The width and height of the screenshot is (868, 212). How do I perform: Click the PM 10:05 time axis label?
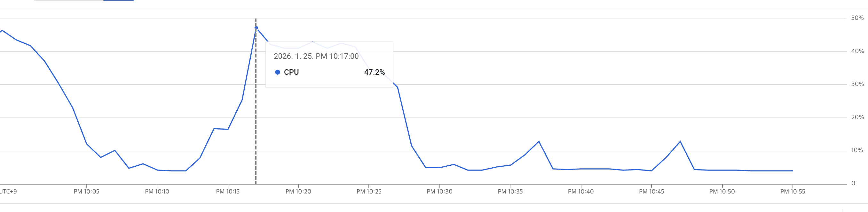click(x=87, y=192)
